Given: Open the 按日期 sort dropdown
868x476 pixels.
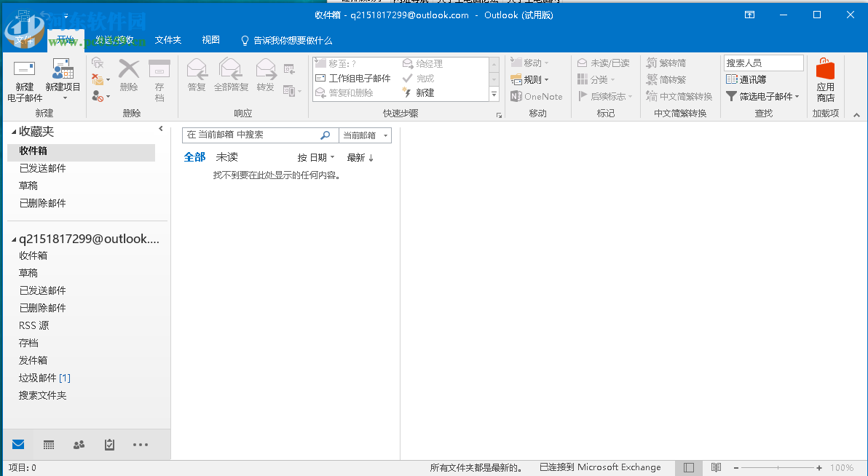Looking at the screenshot, I should (315, 156).
